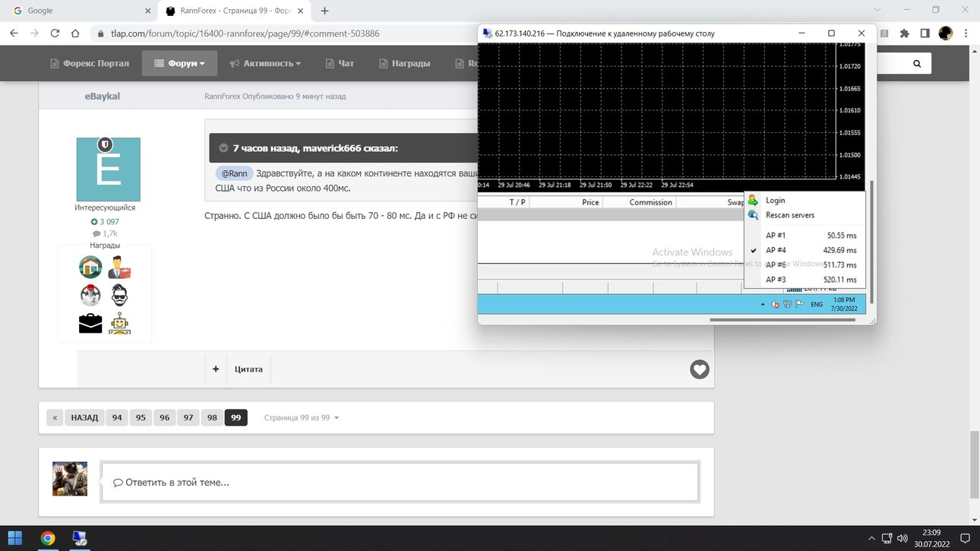Image resolution: width=980 pixels, height=551 pixels.
Task: Go to page 97
Action: tap(188, 418)
